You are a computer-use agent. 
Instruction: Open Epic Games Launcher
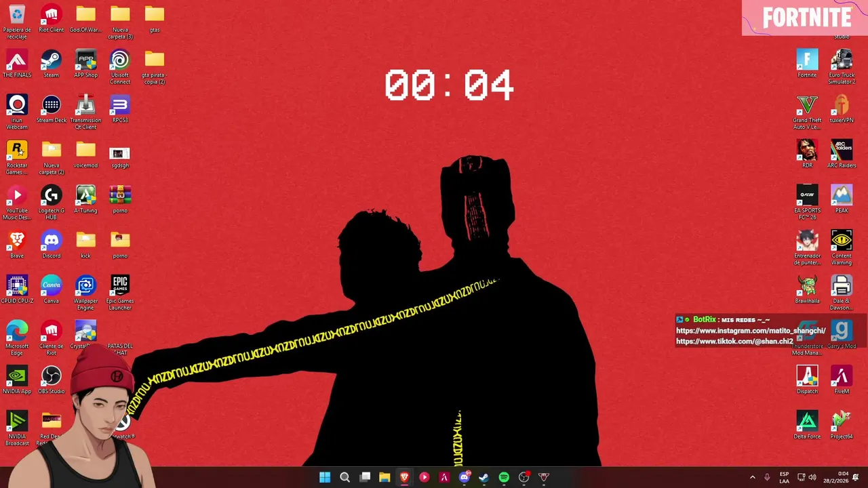(x=120, y=293)
